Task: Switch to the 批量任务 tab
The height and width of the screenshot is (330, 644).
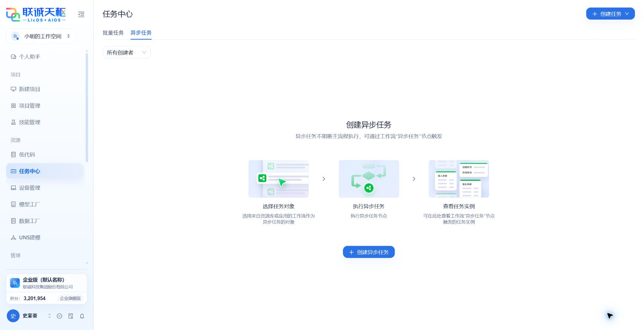Action: pos(113,33)
